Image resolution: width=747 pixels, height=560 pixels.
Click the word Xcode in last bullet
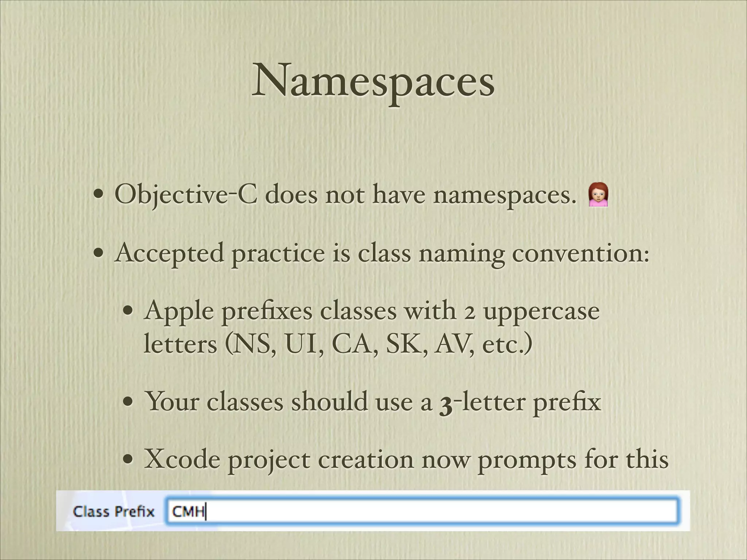pyautogui.click(x=182, y=459)
